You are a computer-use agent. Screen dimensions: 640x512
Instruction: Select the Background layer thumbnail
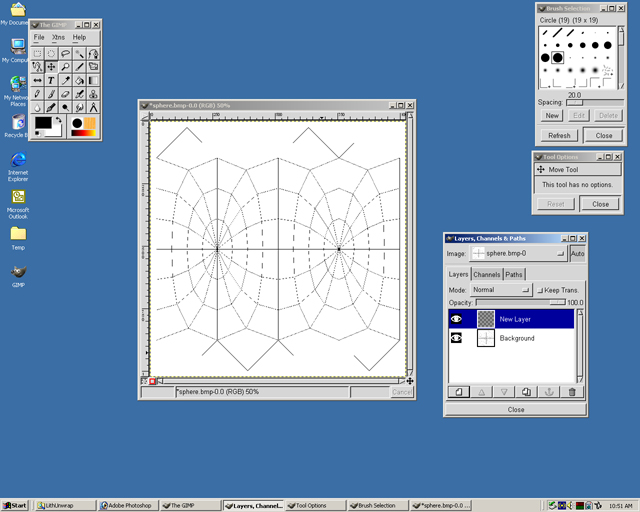(486, 338)
